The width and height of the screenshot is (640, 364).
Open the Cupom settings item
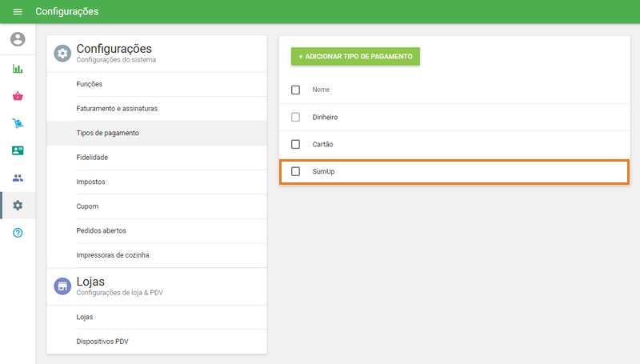pyautogui.click(x=157, y=206)
